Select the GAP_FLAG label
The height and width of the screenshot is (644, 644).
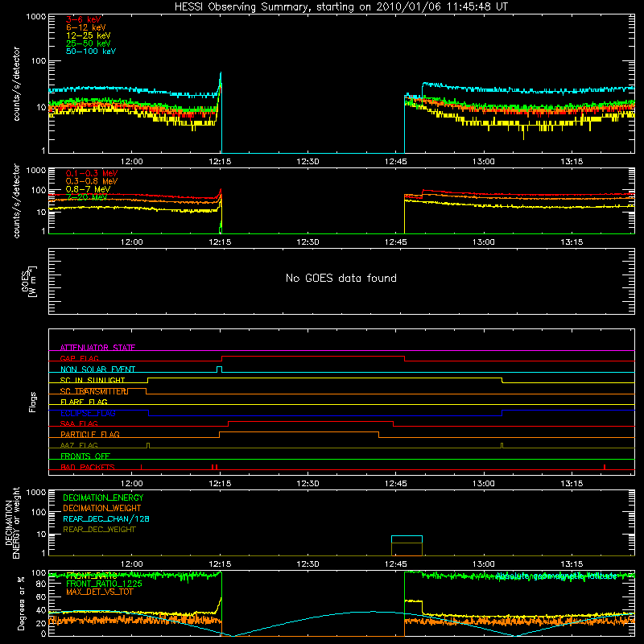pos(79,358)
